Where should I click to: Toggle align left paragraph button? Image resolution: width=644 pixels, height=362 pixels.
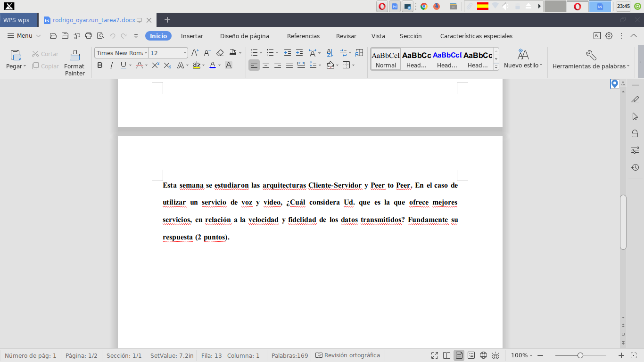click(254, 66)
